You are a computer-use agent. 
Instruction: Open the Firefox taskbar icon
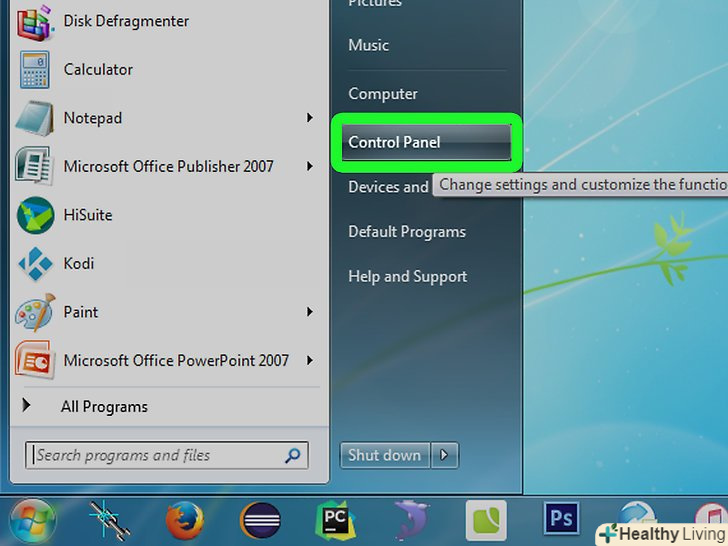(185, 520)
